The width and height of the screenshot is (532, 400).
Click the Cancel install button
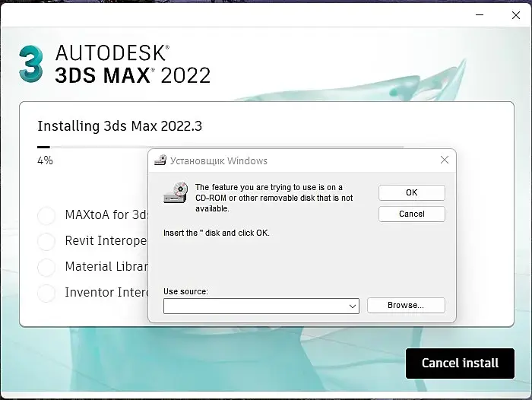pos(460,363)
